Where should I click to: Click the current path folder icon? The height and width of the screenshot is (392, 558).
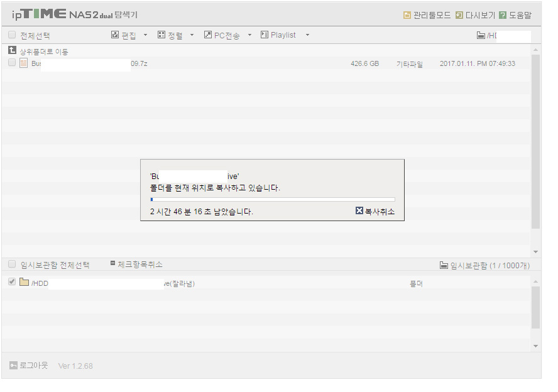(481, 35)
